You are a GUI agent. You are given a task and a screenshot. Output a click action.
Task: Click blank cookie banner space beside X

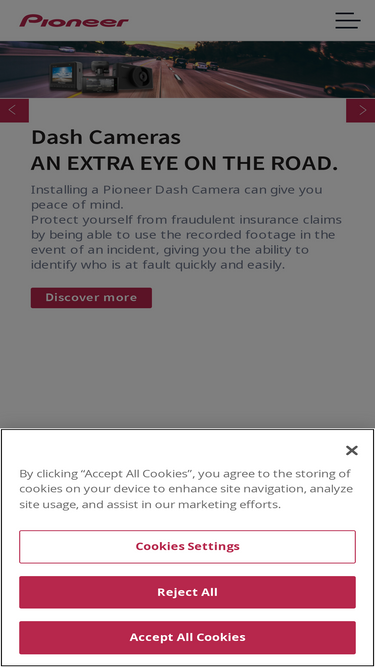point(179,450)
